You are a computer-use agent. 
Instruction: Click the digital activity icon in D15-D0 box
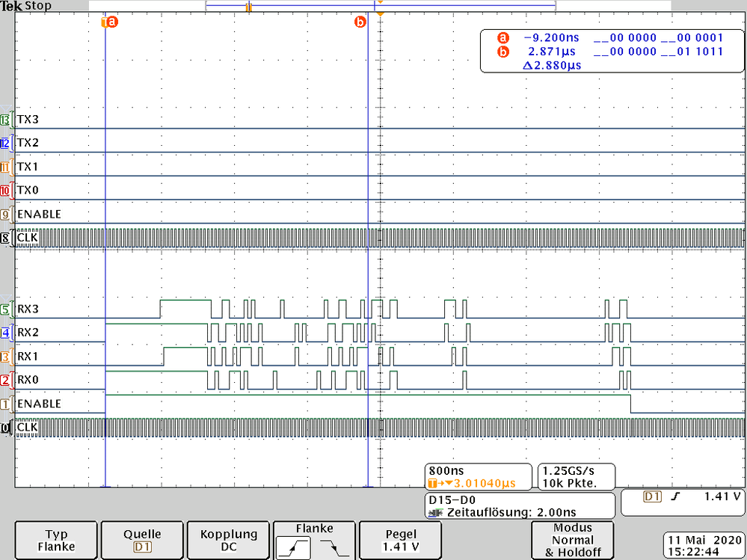click(434, 511)
